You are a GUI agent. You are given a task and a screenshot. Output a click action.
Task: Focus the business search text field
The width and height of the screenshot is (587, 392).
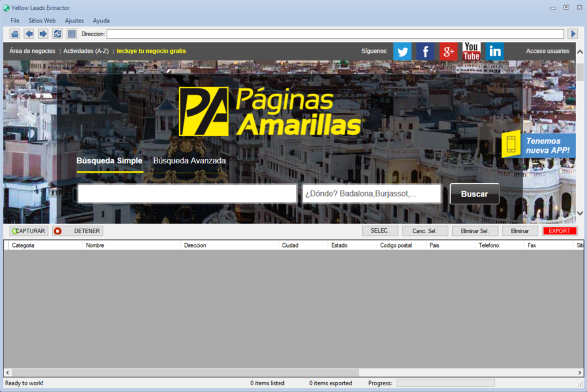[x=187, y=194]
